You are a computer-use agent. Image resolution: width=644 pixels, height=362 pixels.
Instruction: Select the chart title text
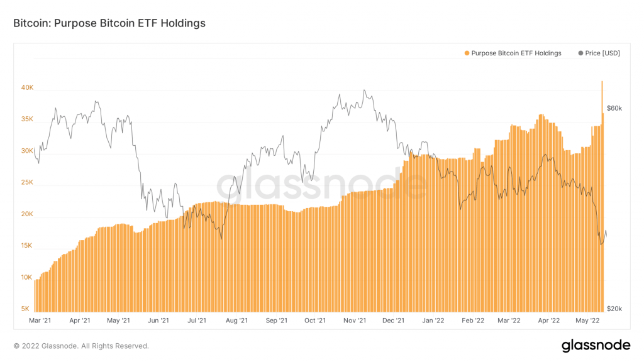109,23
